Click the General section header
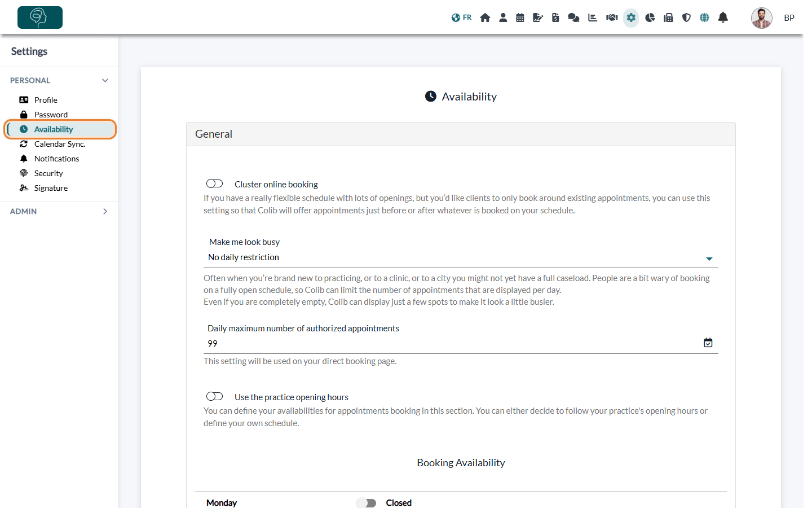812x508 pixels. tap(461, 134)
